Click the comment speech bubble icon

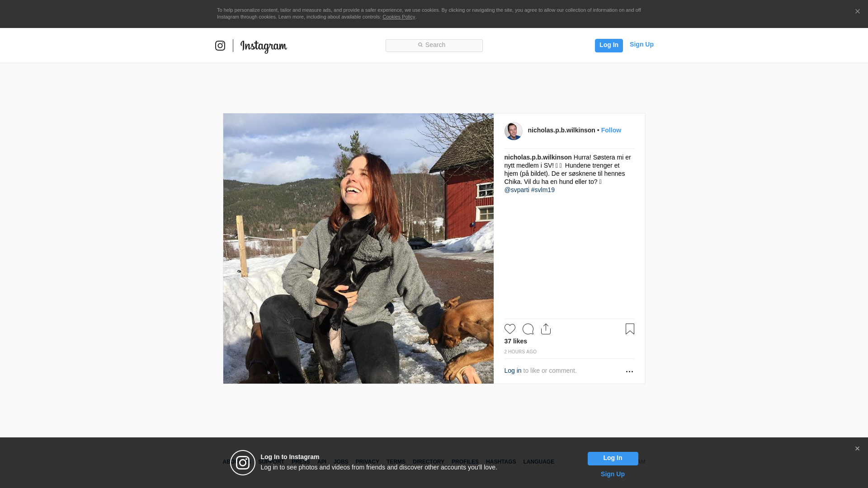(528, 329)
